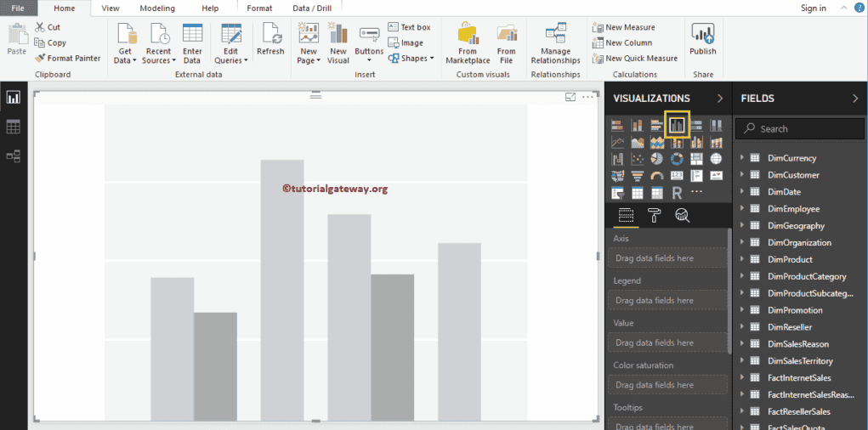
Task: Select the Matrix visualization
Action: [x=657, y=193]
